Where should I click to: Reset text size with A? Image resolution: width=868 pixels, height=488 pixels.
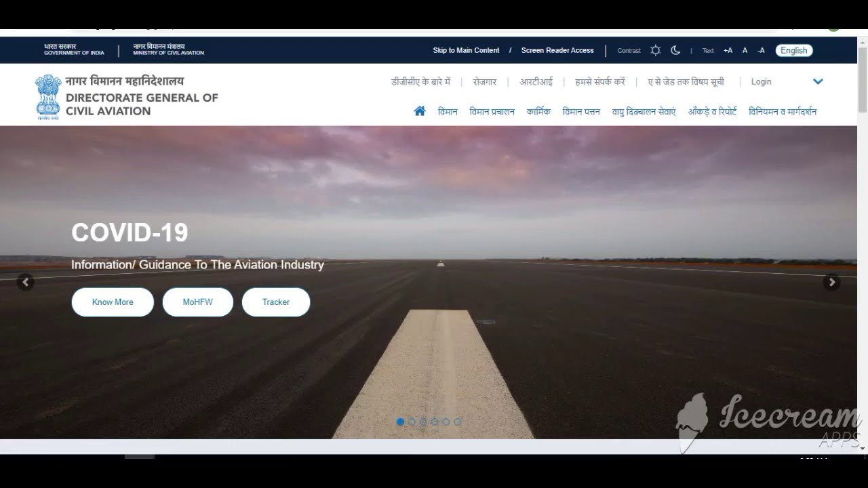745,50
